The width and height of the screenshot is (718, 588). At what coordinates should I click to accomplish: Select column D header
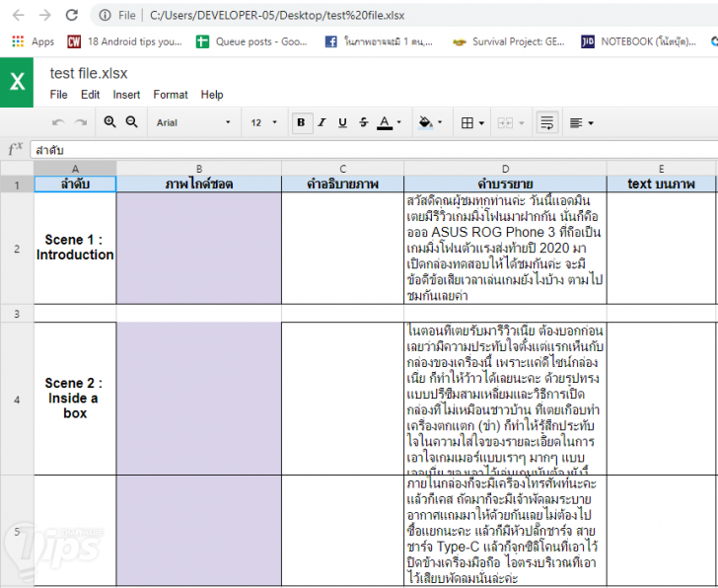point(506,169)
